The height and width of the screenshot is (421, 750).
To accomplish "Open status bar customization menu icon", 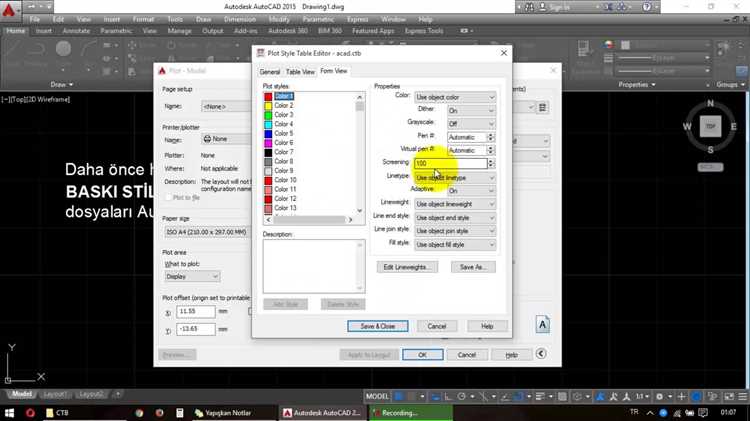I will tap(742, 396).
